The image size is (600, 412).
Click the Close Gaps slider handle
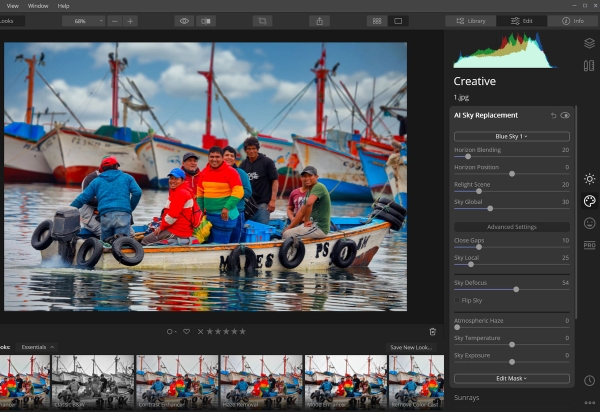[479, 247]
